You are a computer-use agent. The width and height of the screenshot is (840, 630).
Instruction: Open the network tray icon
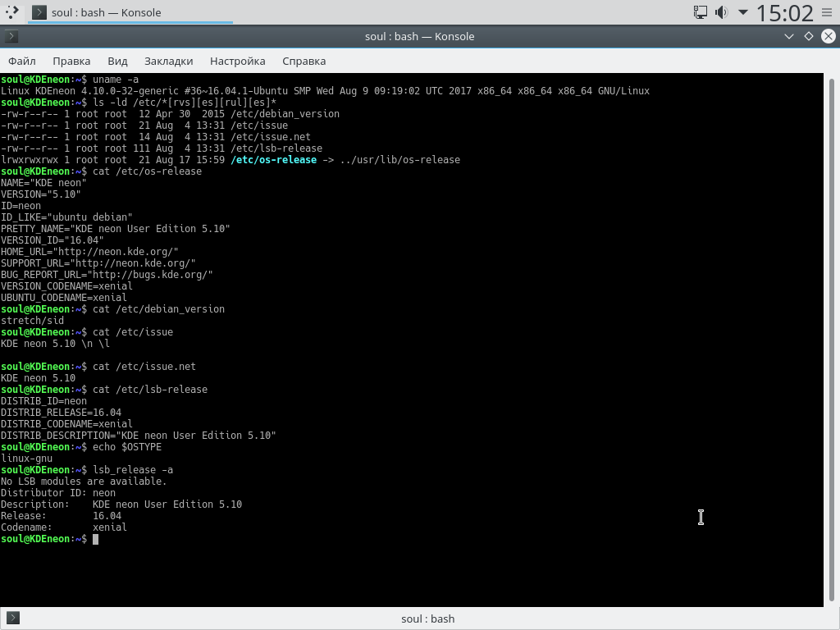click(701, 11)
